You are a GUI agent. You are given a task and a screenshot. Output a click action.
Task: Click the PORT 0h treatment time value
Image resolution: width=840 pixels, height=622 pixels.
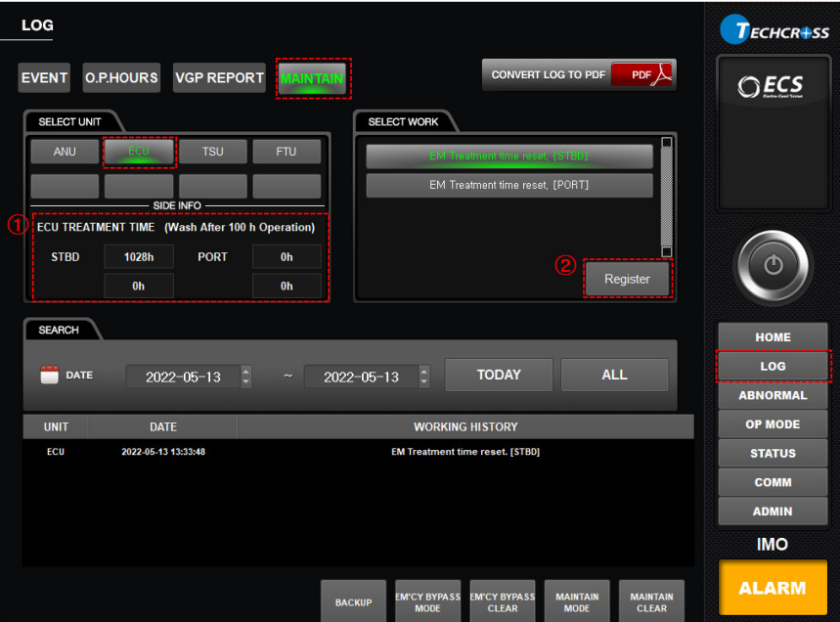(x=287, y=256)
